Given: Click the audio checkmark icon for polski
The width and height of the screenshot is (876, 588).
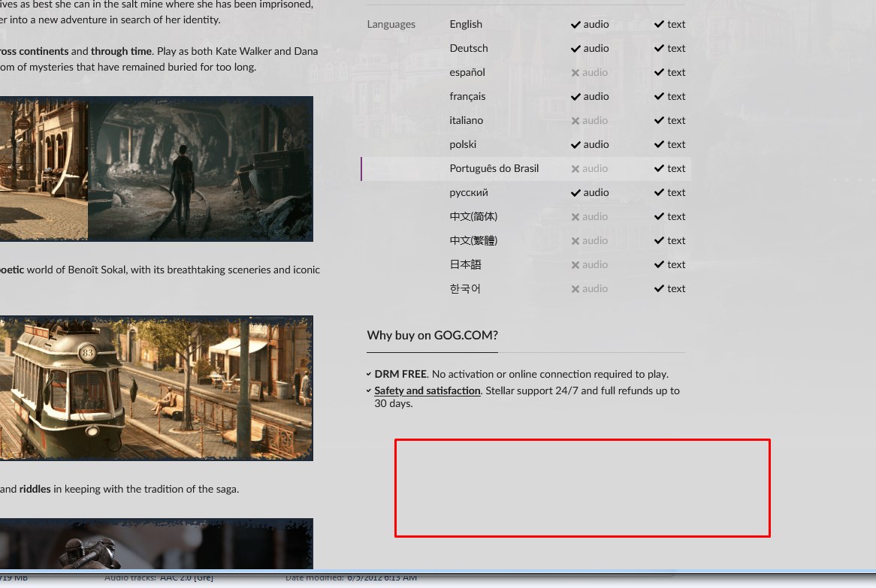Looking at the screenshot, I should click(575, 145).
